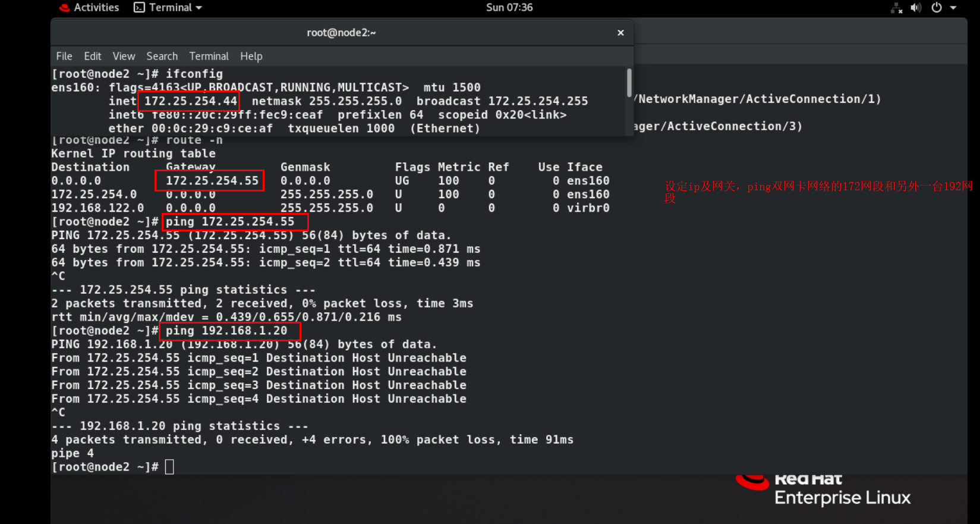The height and width of the screenshot is (524, 980).
Task: Click the 'Genmask' column header
Action: click(305, 167)
